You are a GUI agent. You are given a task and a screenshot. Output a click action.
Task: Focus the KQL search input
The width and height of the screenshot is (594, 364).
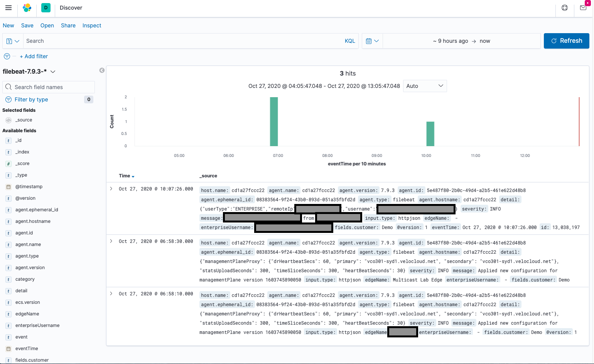183,41
